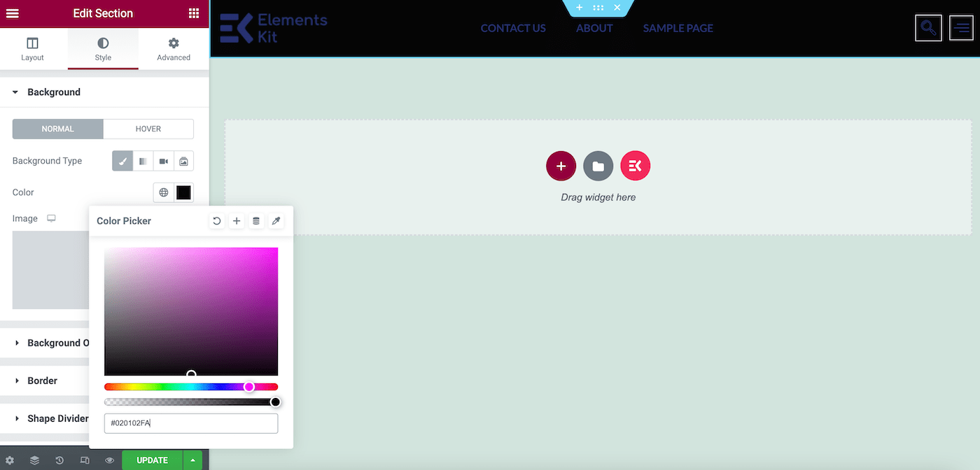
Task: Open the hamburger menu in Edit Section header
Action: pyautogui.click(x=12, y=13)
